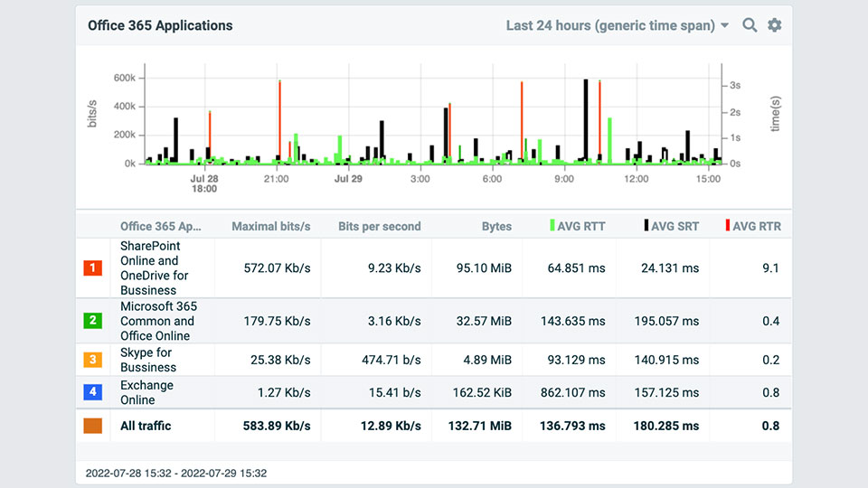
Task: Sort by Bits per second column header
Action: tap(379, 226)
